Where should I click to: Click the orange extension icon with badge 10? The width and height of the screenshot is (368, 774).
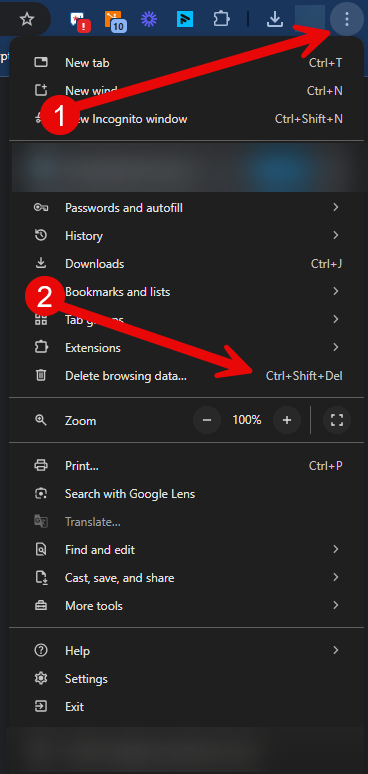pyautogui.click(x=115, y=20)
